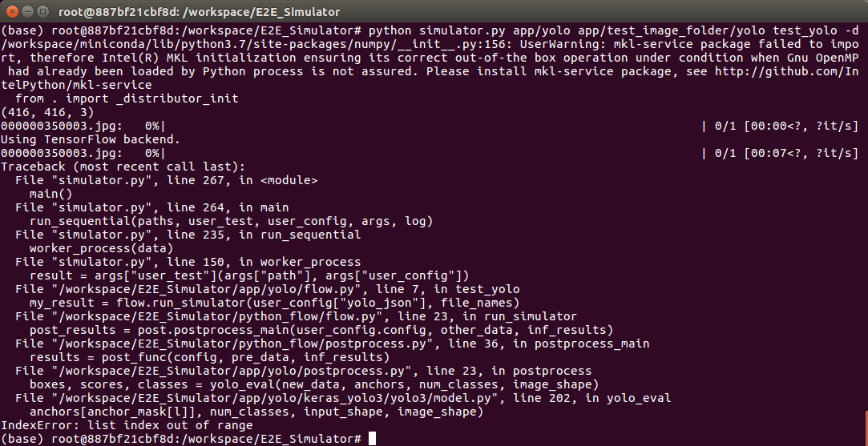The image size is (868, 446).
Task: Maximize the terminal window
Action: click(42, 11)
